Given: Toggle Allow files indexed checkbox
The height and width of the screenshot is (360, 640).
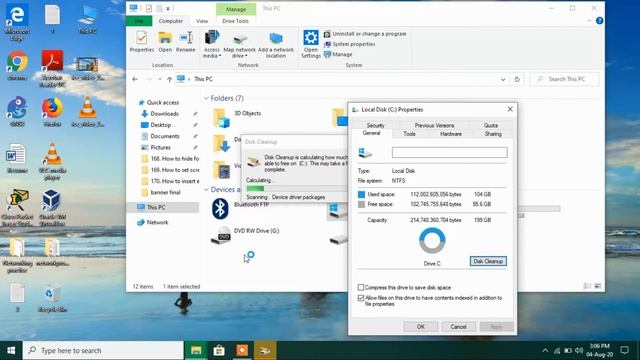Looking at the screenshot, I should [361, 298].
